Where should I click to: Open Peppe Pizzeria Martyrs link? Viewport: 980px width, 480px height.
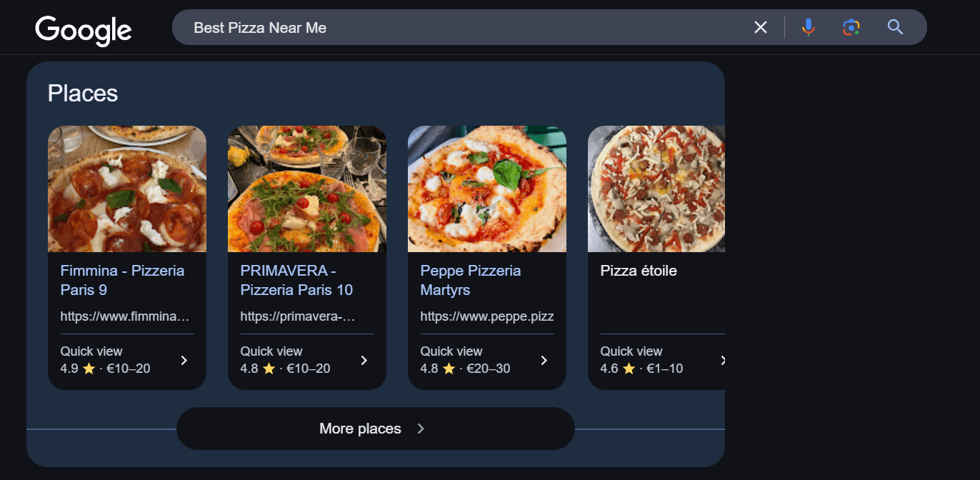coord(471,280)
